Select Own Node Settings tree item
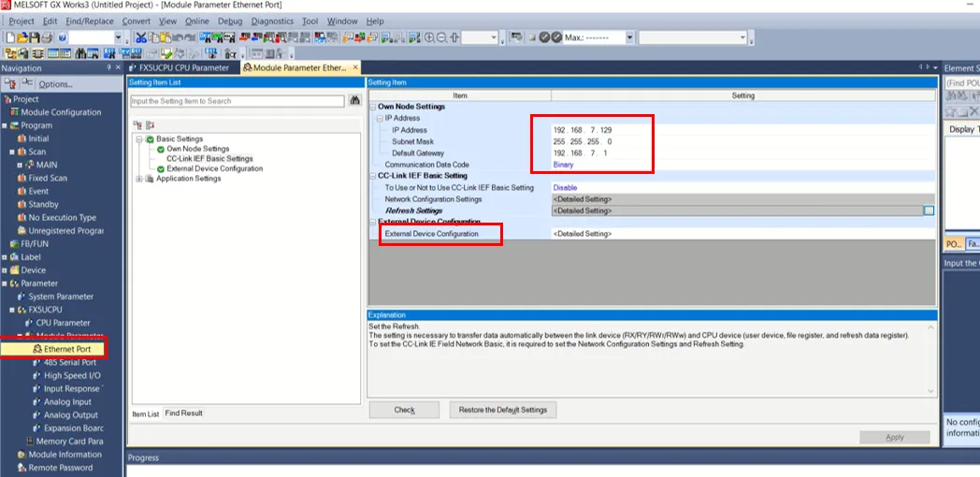The height and width of the screenshot is (477, 980). 198,149
